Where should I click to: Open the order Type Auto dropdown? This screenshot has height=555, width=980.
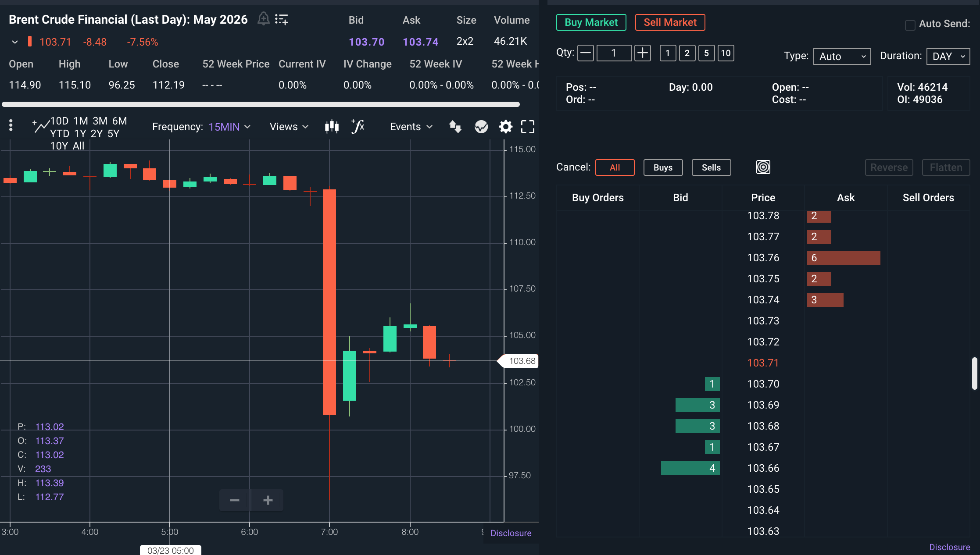(x=842, y=57)
